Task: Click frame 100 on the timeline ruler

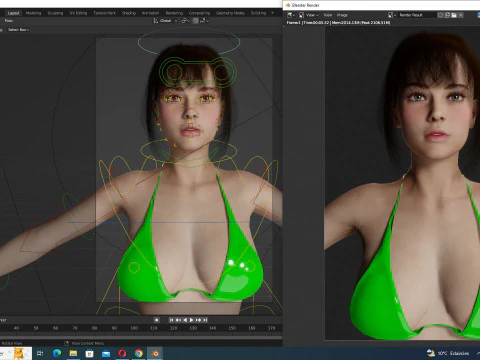Action: 134,328
